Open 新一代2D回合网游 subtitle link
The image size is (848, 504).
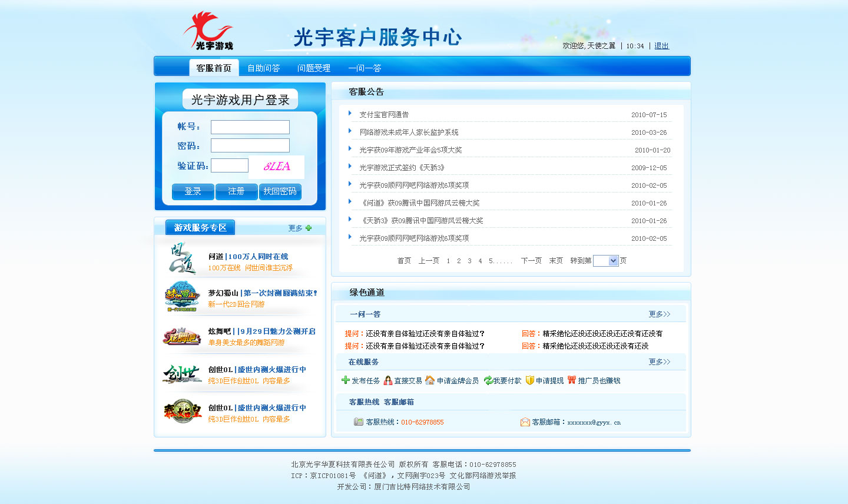[236, 304]
